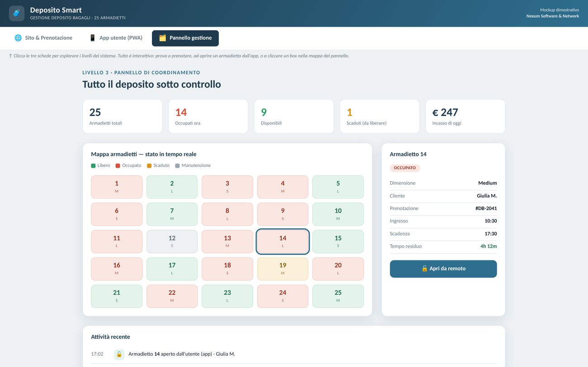This screenshot has height=367, width=588.
Task: Click the unlock icon beside the 17:02 activity
Action: [x=119, y=354]
